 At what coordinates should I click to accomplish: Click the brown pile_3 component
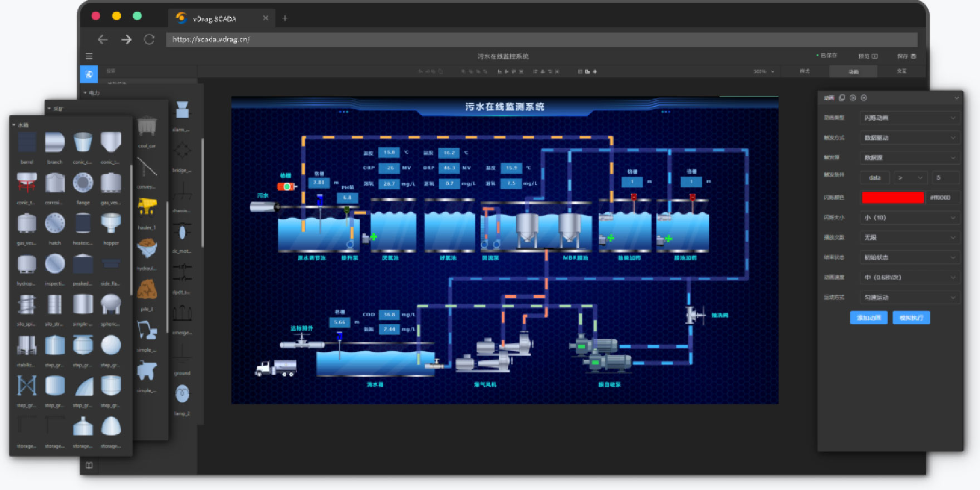tap(147, 290)
